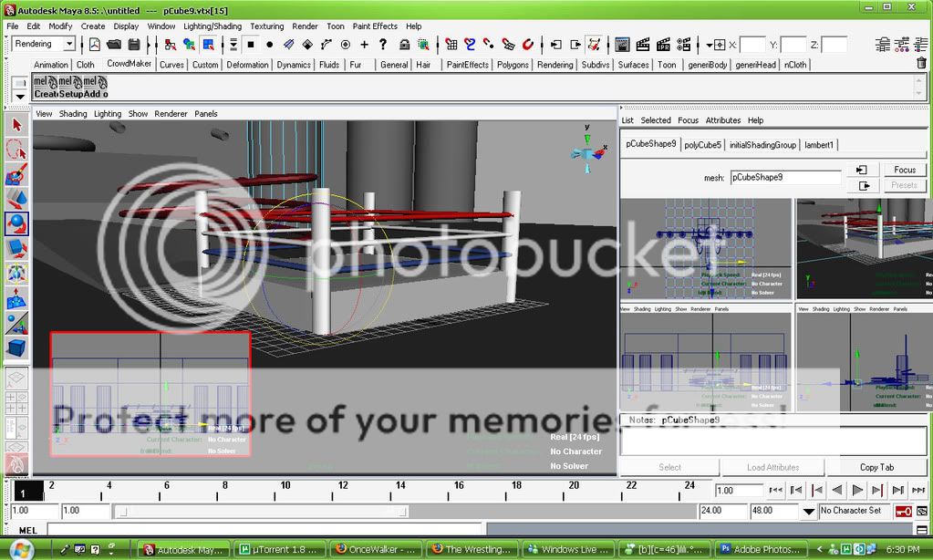Open the shelf options arrow menu

(20, 95)
